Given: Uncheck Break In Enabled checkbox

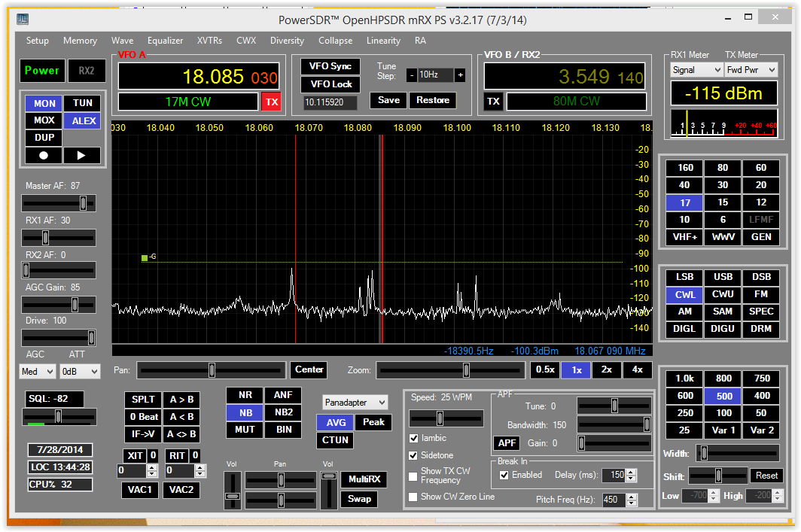Looking at the screenshot, I should pyautogui.click(x=504, y=476).
